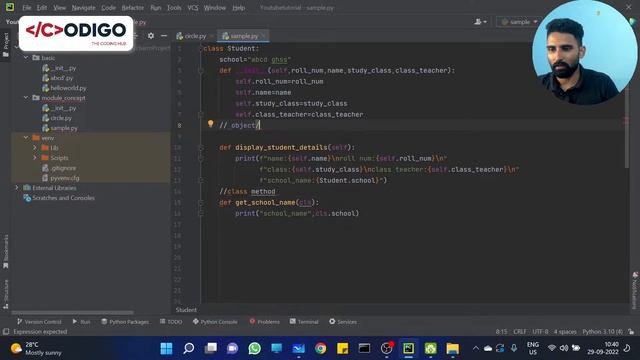Collapse the basic folder
Screen dimensions: 640x360
(26, 58)
